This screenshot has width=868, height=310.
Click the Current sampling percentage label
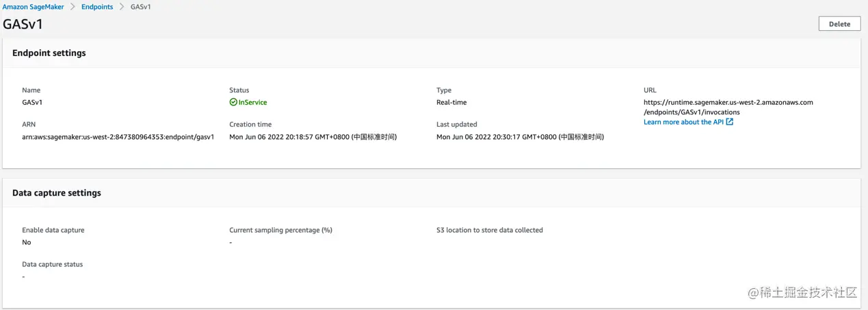280,230
